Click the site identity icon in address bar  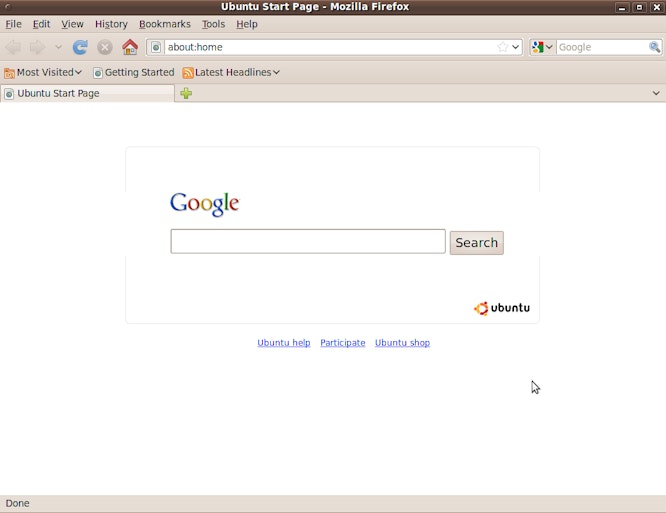156,47
